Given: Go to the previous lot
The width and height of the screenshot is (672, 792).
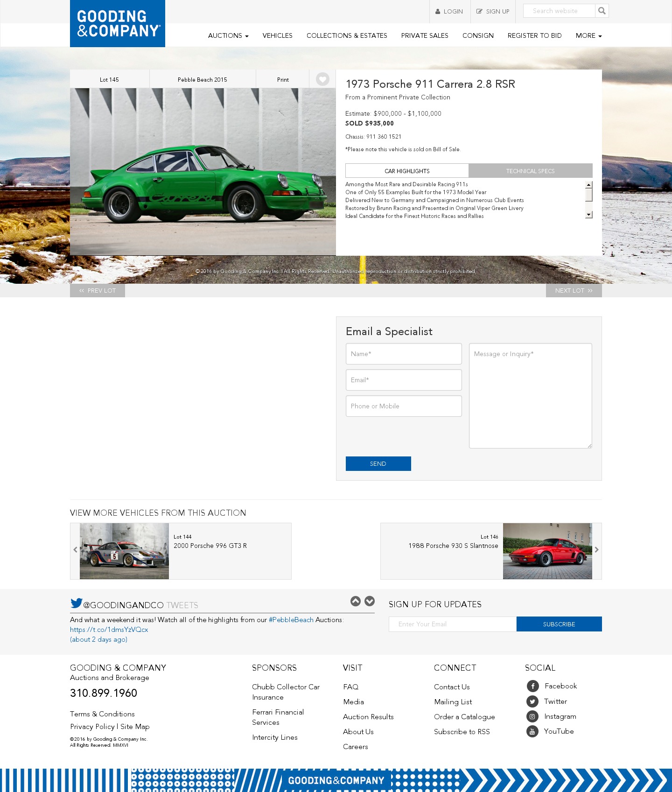Looking at the screenshot, I should coord(98,290).
